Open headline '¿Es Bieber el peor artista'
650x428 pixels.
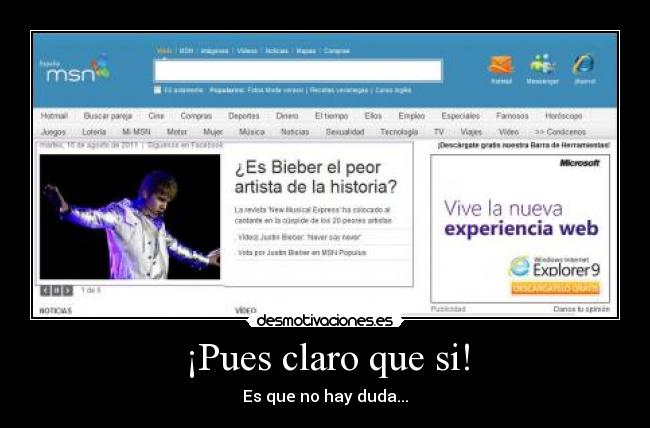tap(316, 177)
